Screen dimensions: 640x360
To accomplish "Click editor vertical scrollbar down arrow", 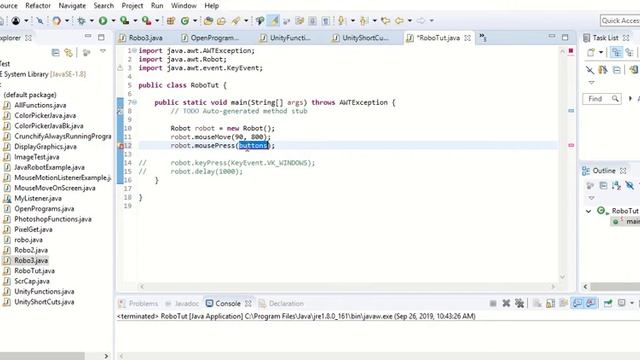I will (562, 277).
